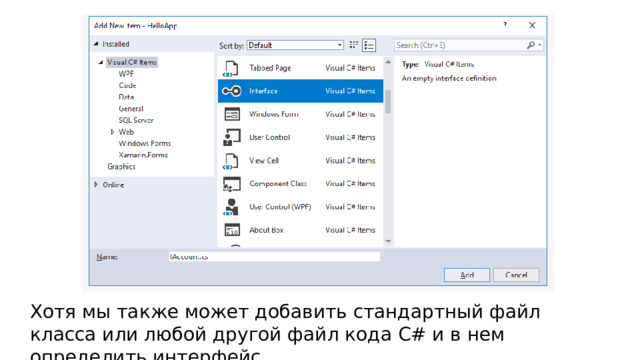Select the View Cell template icon
Viewport: 640px width, 360px height.
[x=231, y=161]
